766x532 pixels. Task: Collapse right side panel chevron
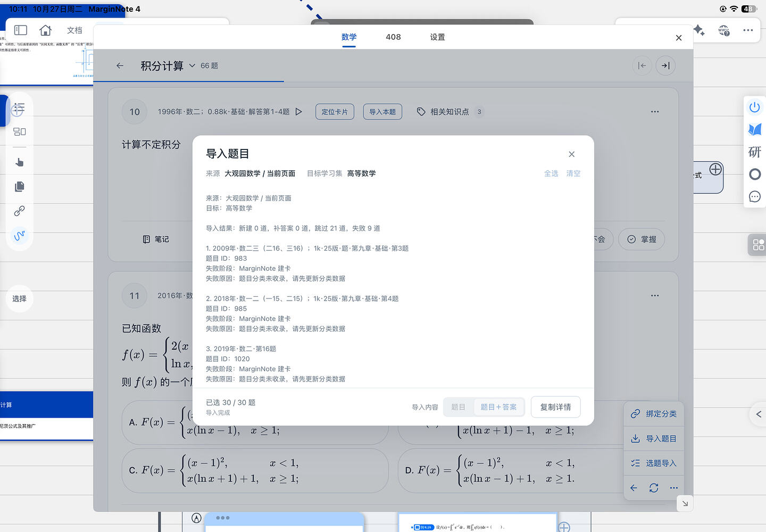tap(759, 414)
